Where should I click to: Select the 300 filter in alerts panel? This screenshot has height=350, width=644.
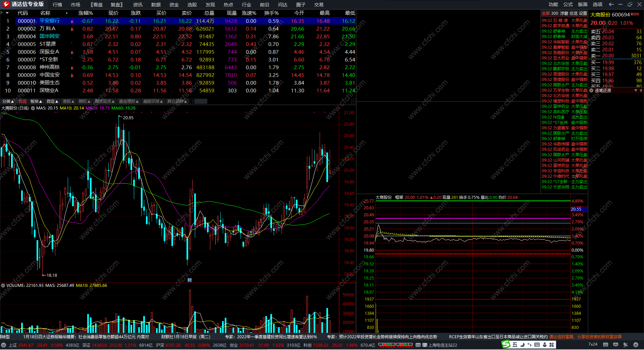tap(554, 13)
